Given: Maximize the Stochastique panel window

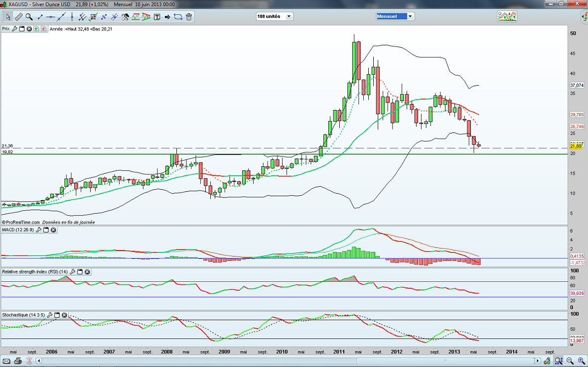Looking at the screenshot, I should [x=57, y=315].
